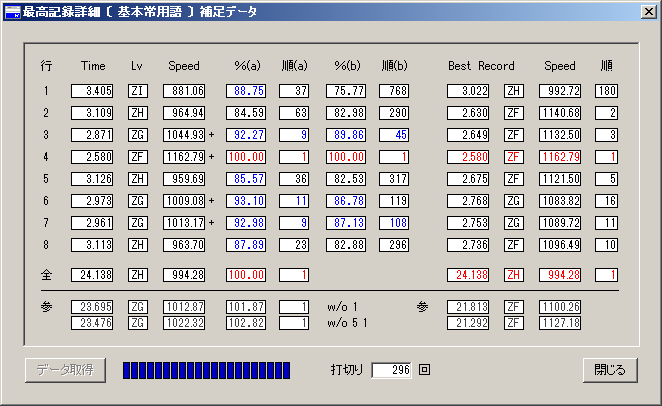Click Best Record time 2.630
Screen dimensions: 662x406
(468, 113)
